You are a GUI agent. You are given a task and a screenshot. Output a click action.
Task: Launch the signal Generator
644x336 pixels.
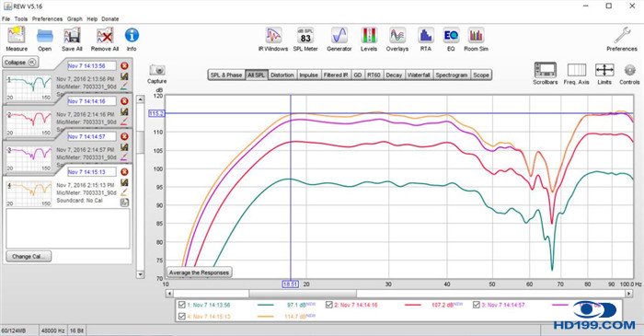point(339,40)
